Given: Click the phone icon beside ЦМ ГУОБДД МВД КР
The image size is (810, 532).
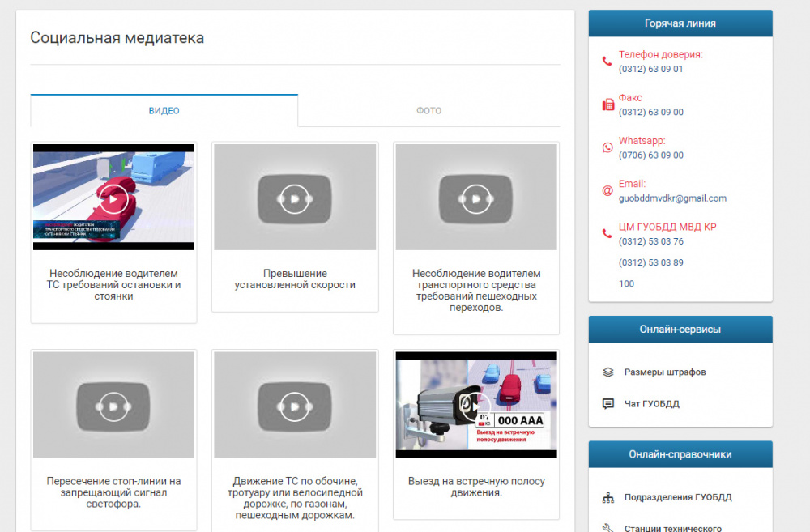Looking at the screenshot, I should (x=607, y=233).
